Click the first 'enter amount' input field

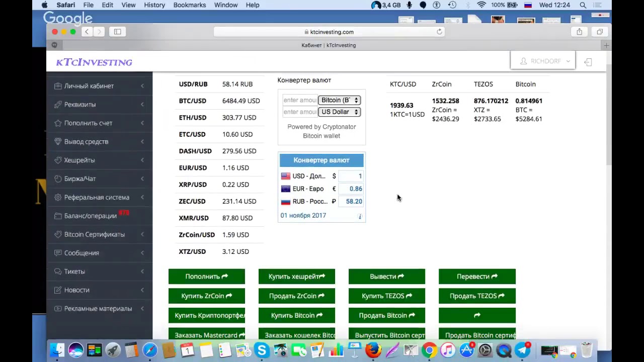point(300,100)
